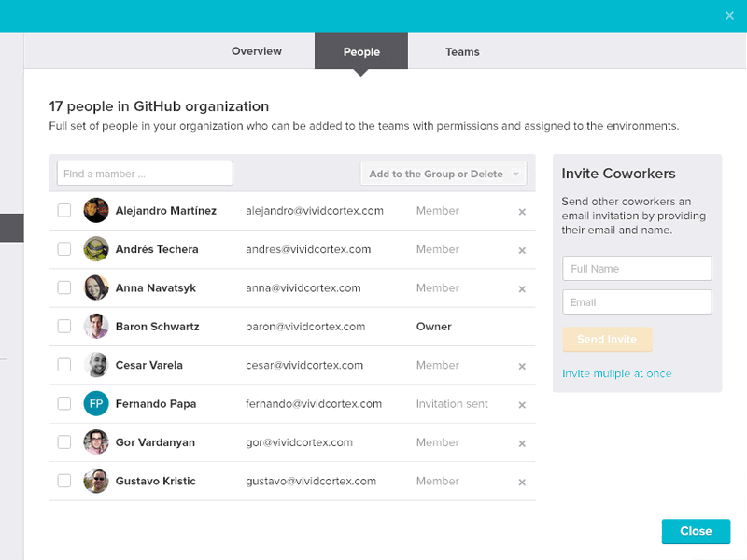
Task: Click Gor Vardanyan's avatar image
Action: (x=96, y=442)
